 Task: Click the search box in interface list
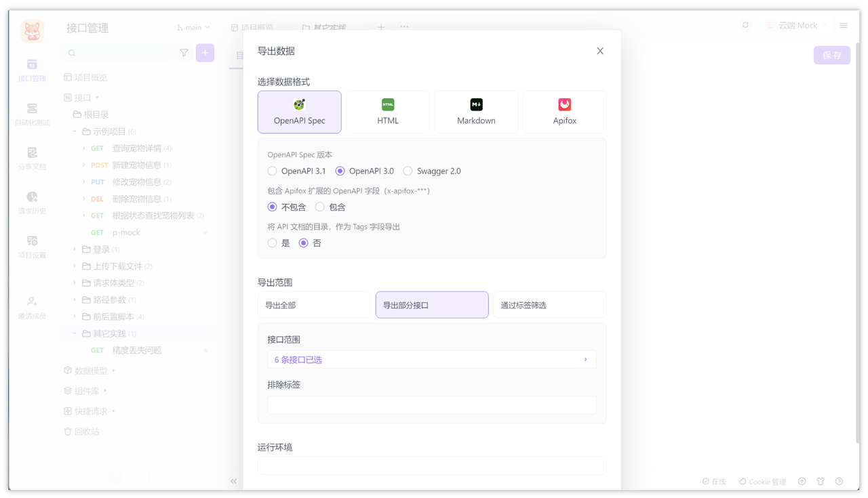tap(117, 53)
